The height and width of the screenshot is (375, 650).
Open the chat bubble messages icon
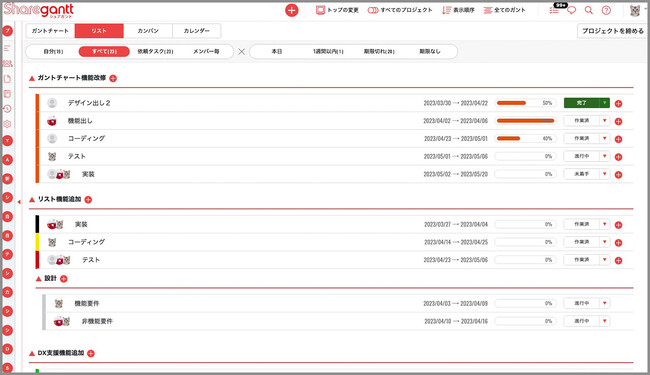572,10
